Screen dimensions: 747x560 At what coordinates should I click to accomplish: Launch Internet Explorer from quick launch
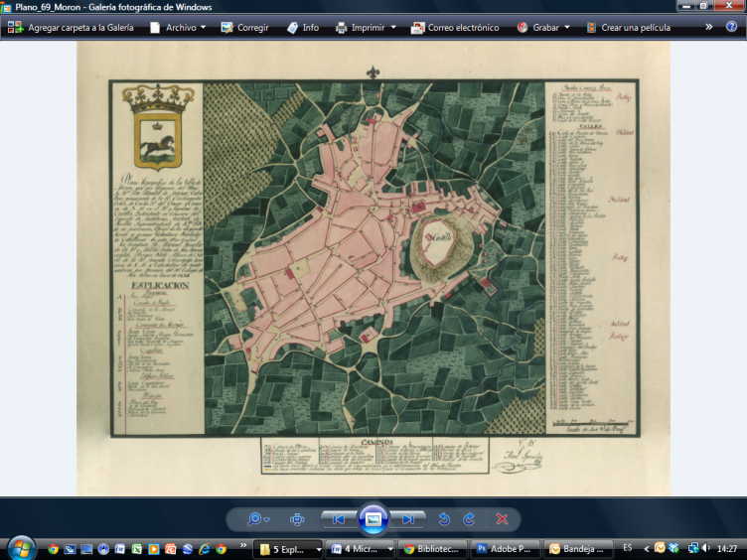(205, 549)
